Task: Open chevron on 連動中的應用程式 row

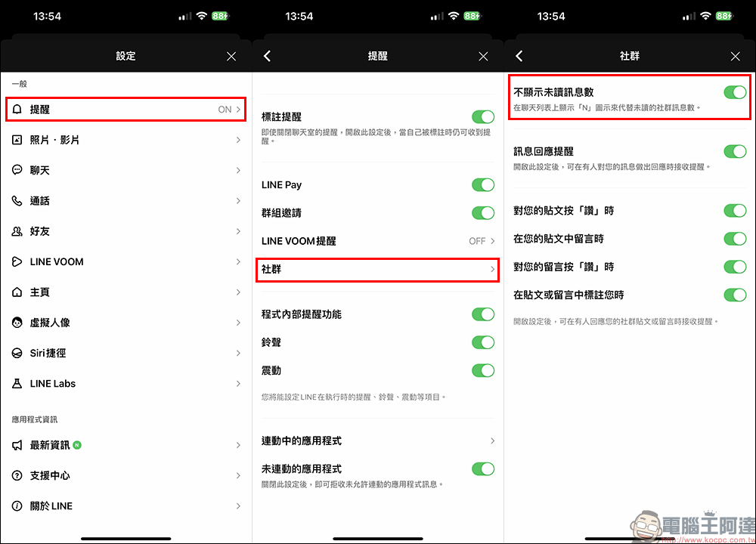Action: [492, 441]
